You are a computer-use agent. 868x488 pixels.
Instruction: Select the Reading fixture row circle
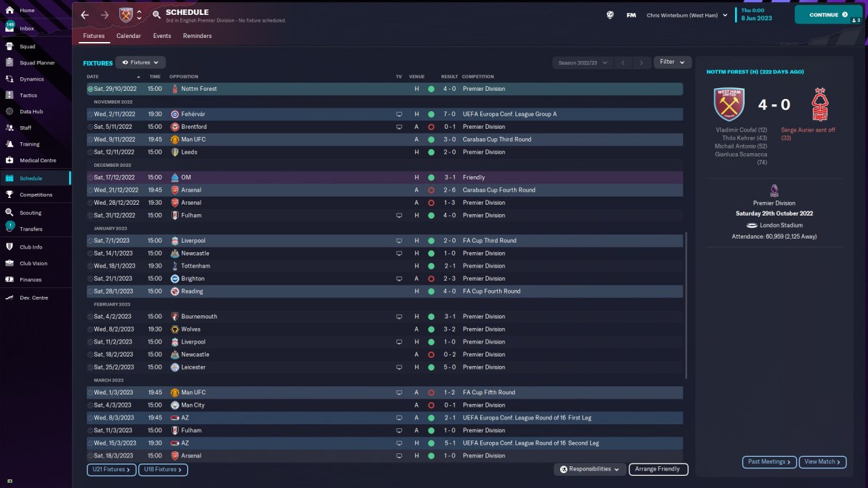click(x=90, y=291)
